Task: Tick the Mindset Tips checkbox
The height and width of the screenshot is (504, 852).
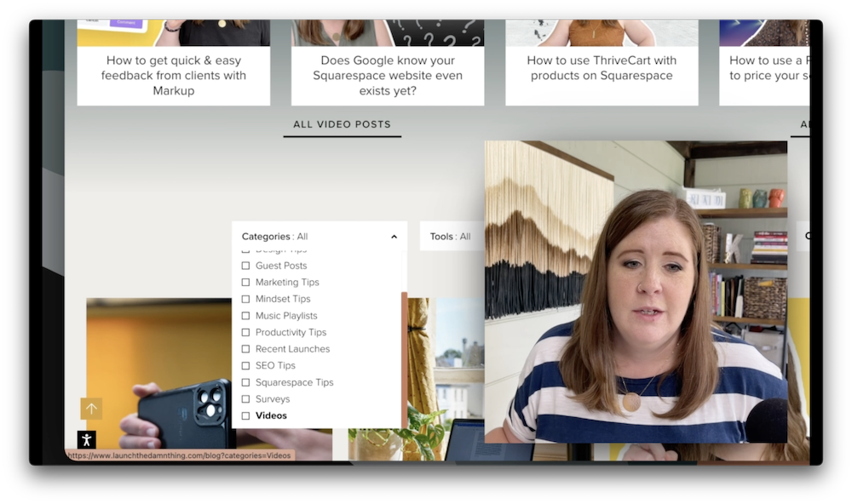Action: click(245, 299)
